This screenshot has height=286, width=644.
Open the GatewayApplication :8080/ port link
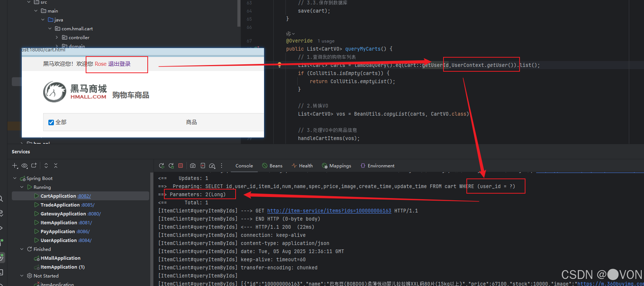[x=94, y=214]
